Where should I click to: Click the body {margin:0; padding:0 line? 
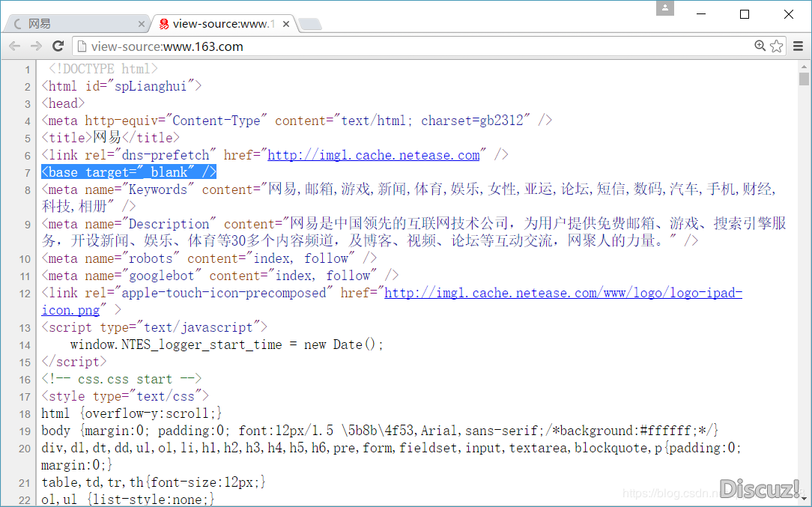coord(380,431)
